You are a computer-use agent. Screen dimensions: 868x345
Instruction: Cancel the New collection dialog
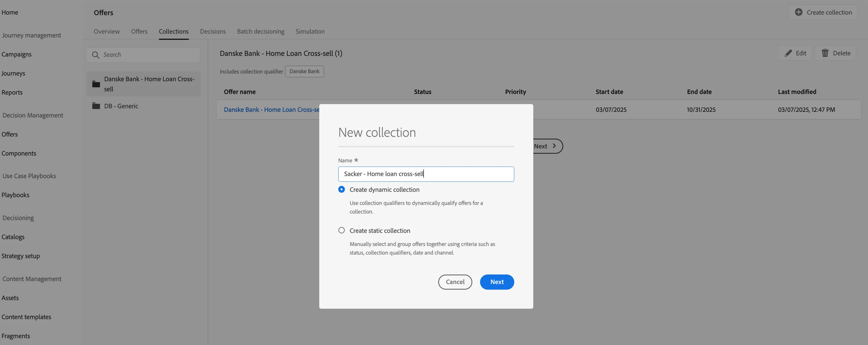click(x=455, y=282)
